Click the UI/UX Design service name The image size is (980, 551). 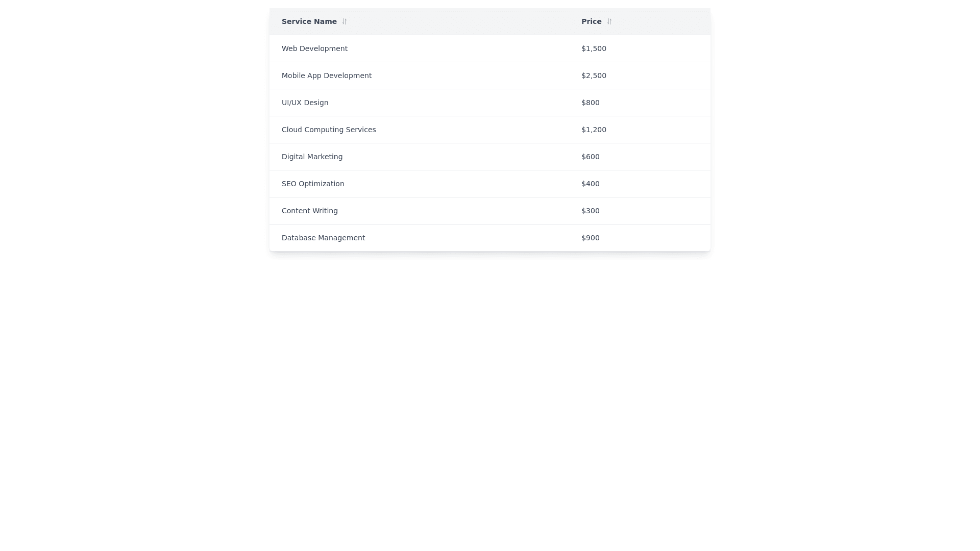(x=305, y=103)
